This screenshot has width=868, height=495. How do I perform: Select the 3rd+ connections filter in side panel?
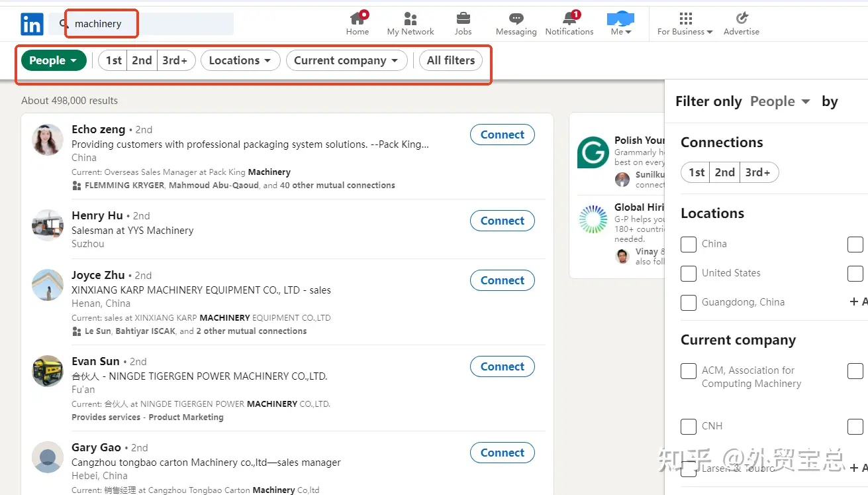758,172
